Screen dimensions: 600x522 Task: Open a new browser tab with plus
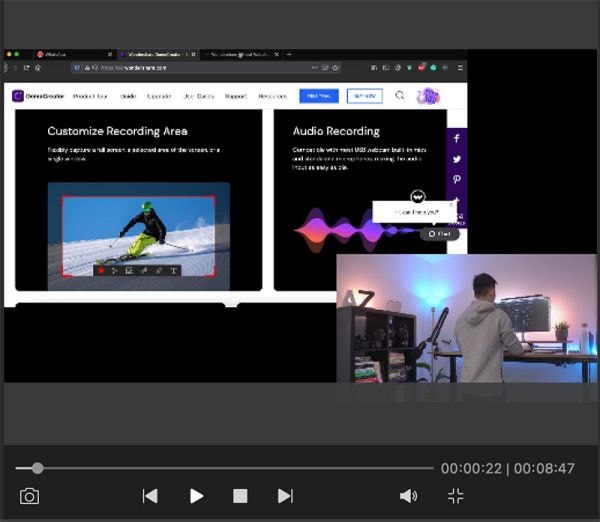(x=289, y=54)
